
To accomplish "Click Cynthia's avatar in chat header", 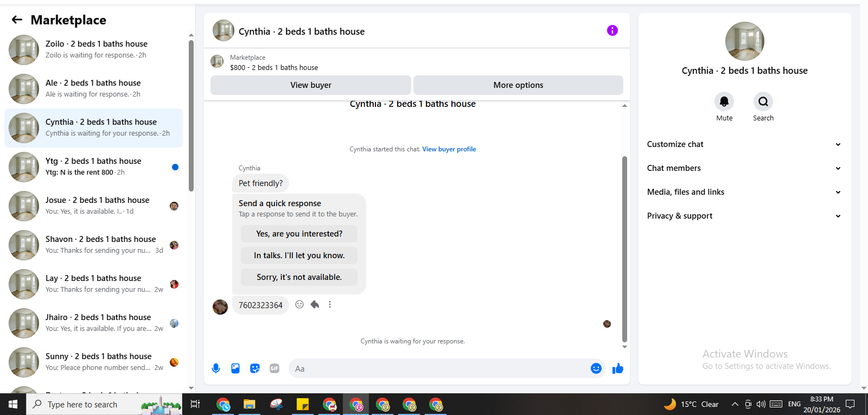I will click(224, 30).
